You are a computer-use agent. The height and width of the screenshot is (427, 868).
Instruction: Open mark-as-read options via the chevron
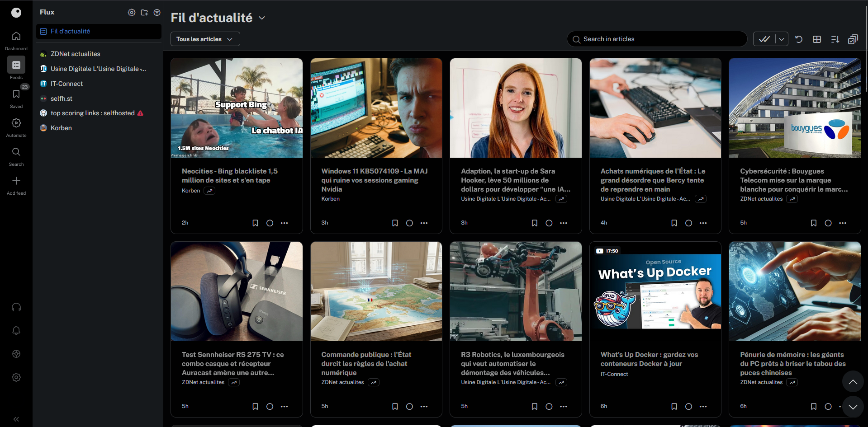coord(781,39)
